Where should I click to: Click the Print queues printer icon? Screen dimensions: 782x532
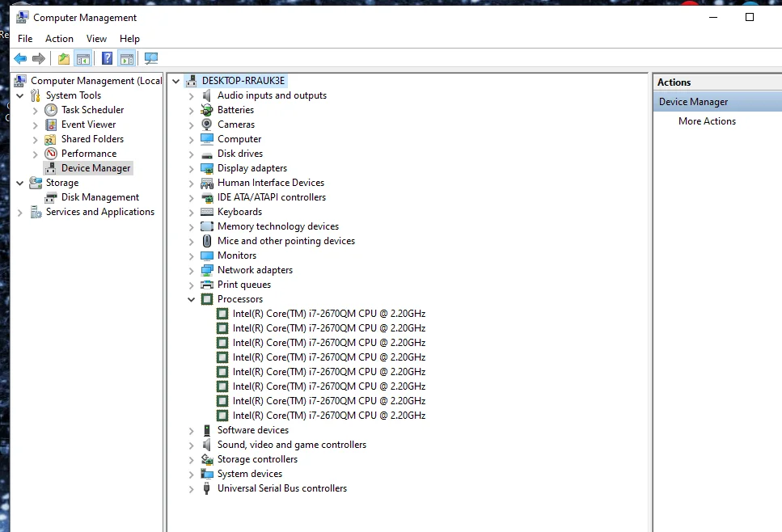pyautogui.click(x=207, y=285)
